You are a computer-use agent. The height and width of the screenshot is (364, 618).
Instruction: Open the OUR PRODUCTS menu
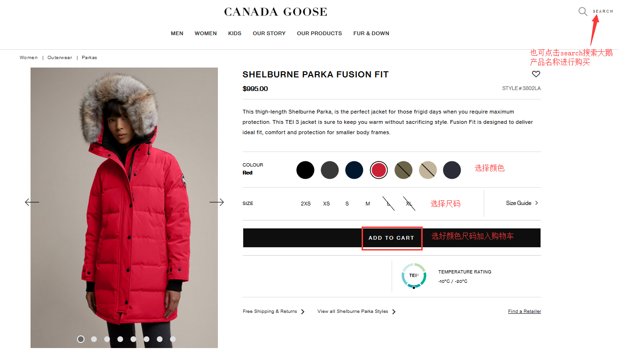pos(319,33)
